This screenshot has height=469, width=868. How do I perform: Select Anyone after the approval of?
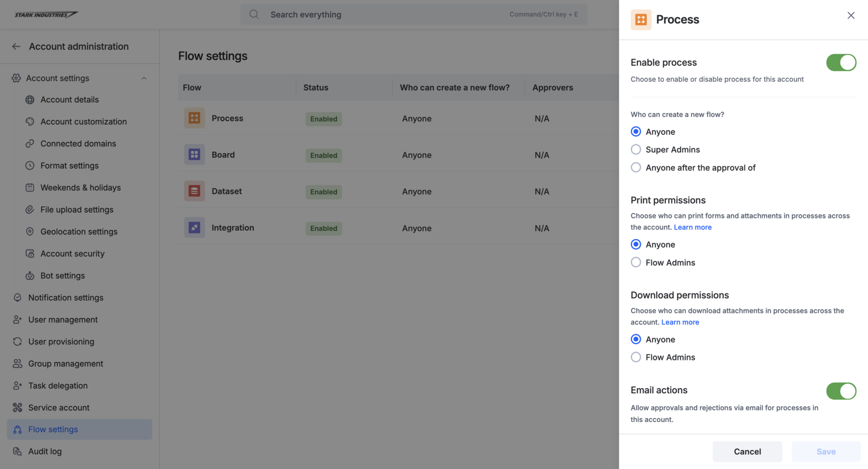click(x=636, y=168)
